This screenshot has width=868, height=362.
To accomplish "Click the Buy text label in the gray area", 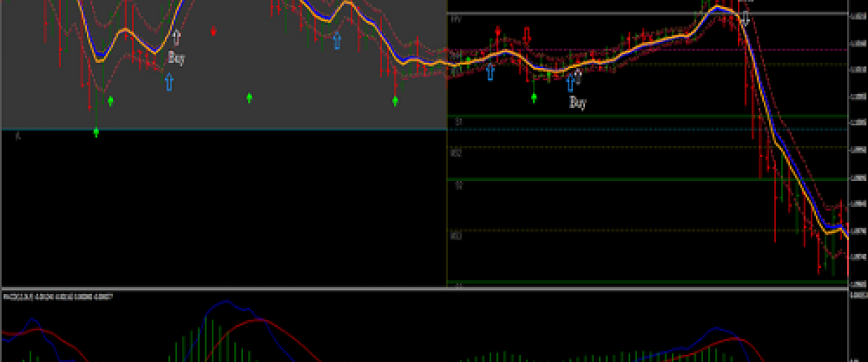I will 176,59.
